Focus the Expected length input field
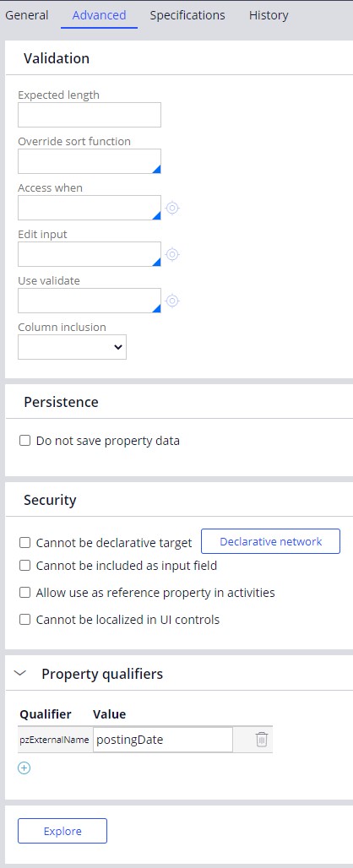The height and width of the screenshot is (868, 353). click(89, 115)
